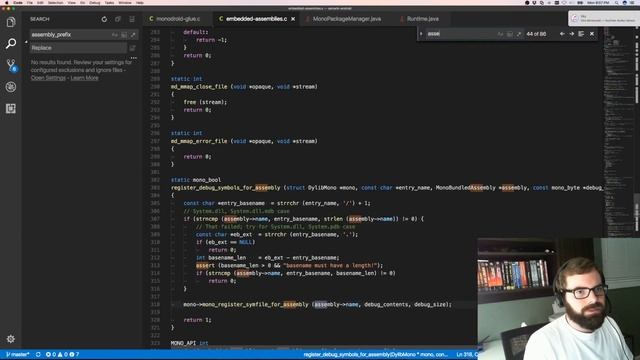640x360 pixels.
Task: Collapse the Replace row using the sidebar arrow
Action: [x=26, y=41]
